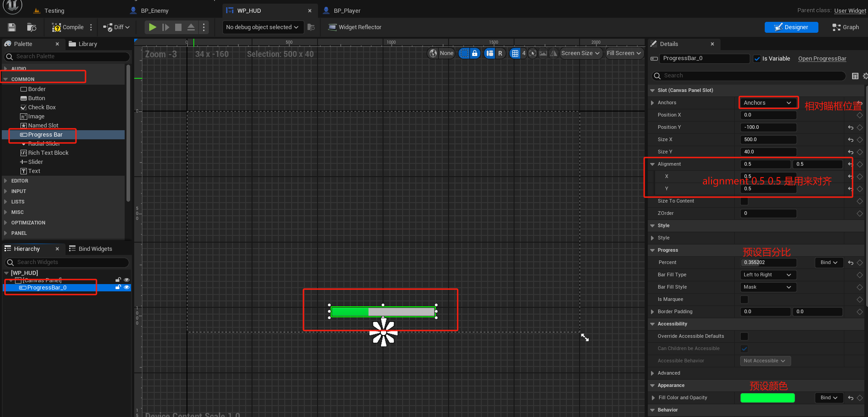Toggle Canvas Panel lock in hierarchy
Image resolution: width=868 pixels, height=417 pixels.
[x=118, y=280]
